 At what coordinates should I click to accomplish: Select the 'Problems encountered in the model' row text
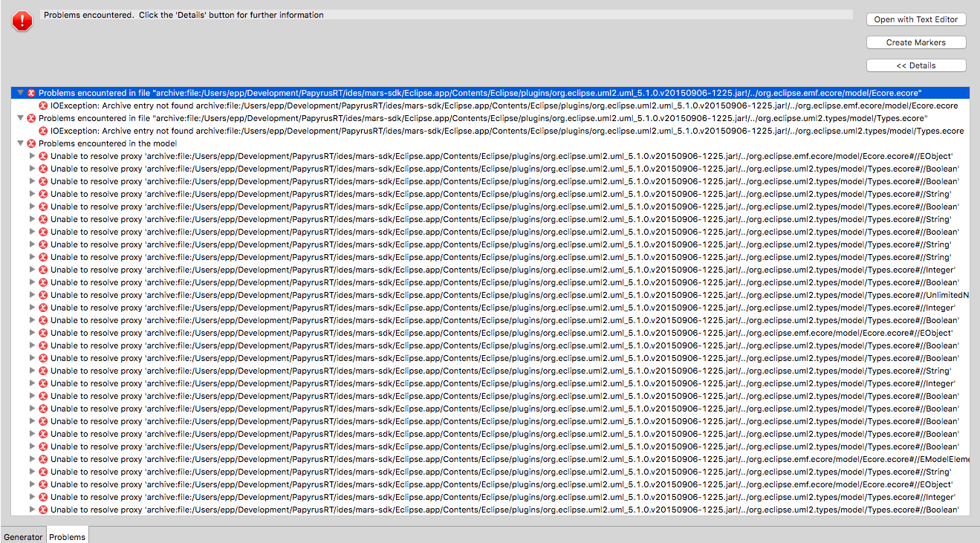[108, 143]
